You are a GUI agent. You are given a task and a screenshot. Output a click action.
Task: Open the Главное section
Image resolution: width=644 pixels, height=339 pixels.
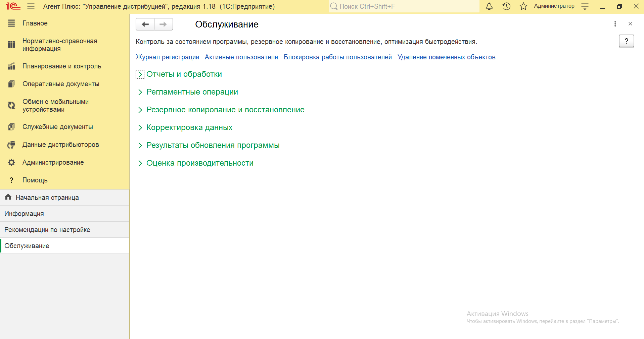coord(35,23)
